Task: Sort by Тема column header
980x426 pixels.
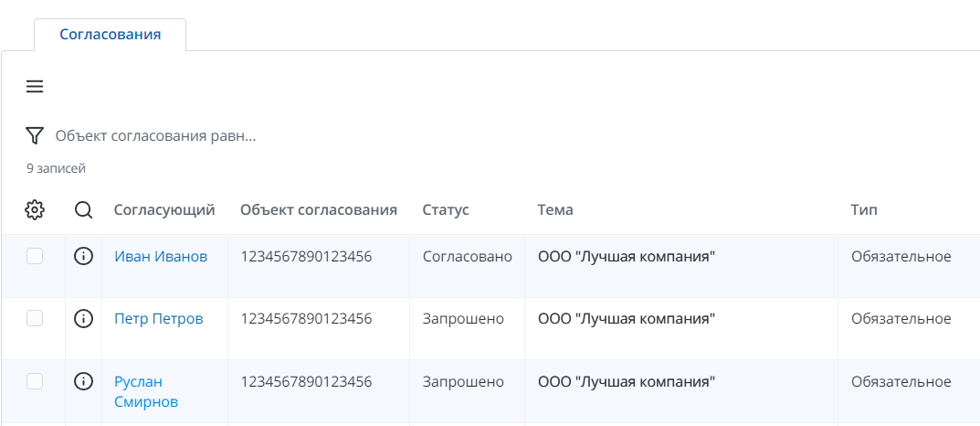Action: tap(555, 210)
